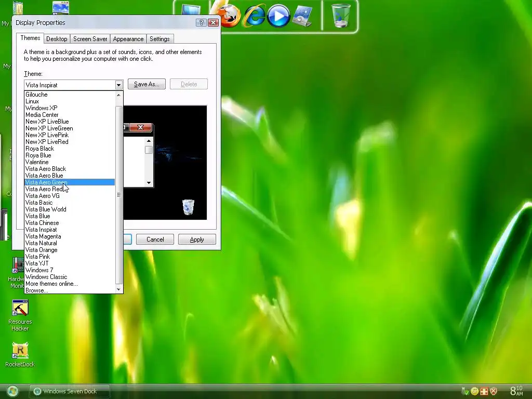The image size is (532, 399).
Task: Select Vista Aero Black theme
Action: coord(70,169)
